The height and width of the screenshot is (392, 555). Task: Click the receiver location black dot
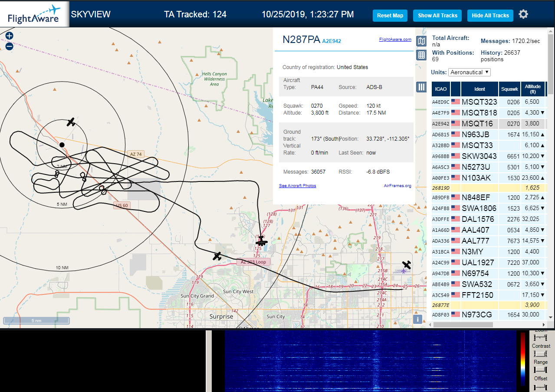[62, 145]
